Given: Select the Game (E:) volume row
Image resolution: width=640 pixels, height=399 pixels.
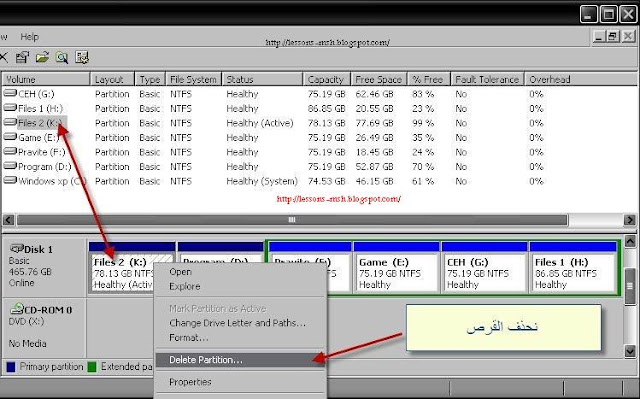Looking at the screenshot, I should click(x=319, y=137).
